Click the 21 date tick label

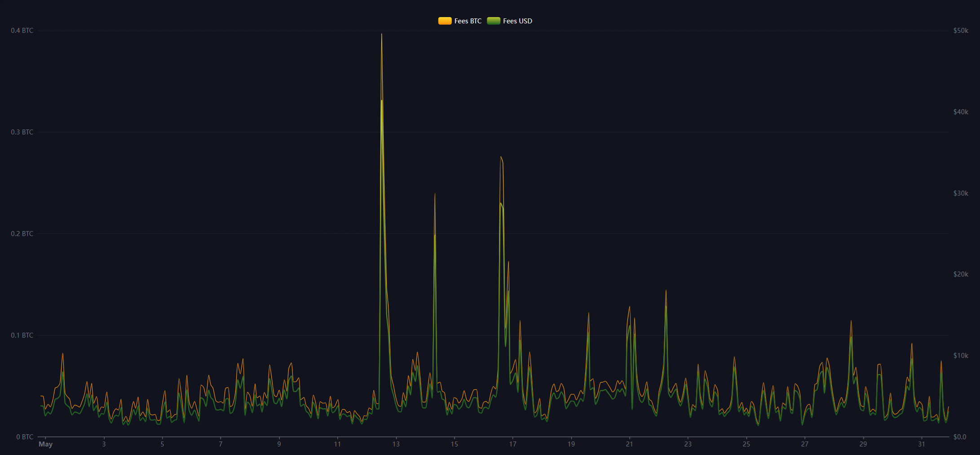[x=629, y=444]
